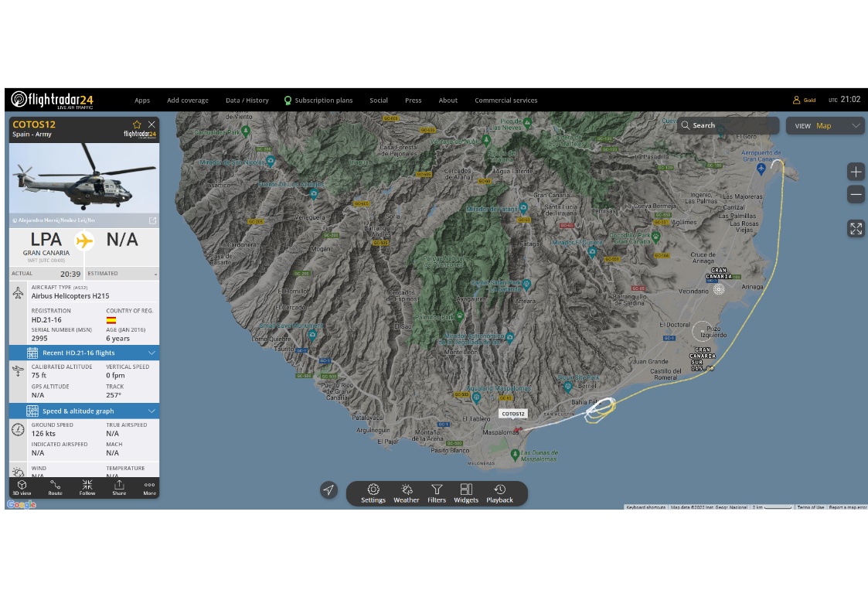868x614 pixels.
Task: Click the Aeropuerto de Gran Canaria marker
Action: pyautogui.click(x=761, y=169)
